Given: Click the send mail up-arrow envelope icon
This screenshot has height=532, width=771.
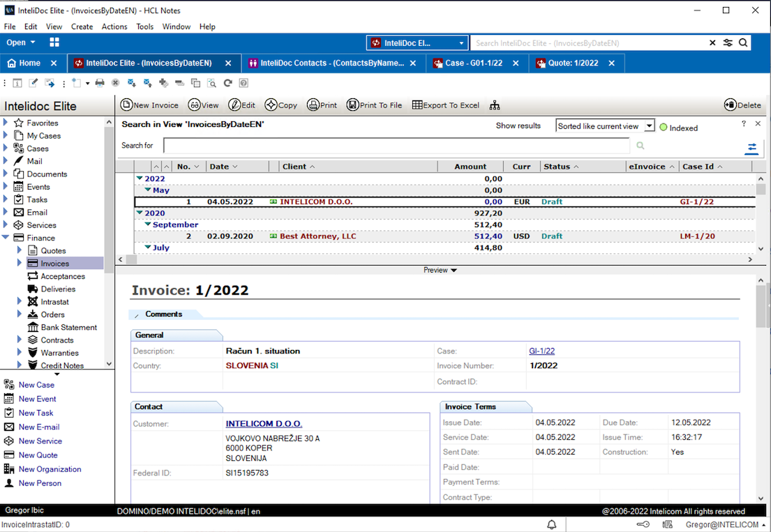Looking at the screenshot, I should click(x=147, y=83).
